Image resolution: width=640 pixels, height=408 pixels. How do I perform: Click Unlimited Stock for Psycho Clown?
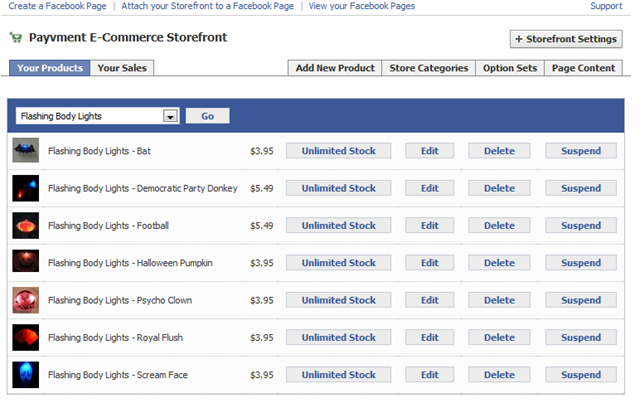338,300
